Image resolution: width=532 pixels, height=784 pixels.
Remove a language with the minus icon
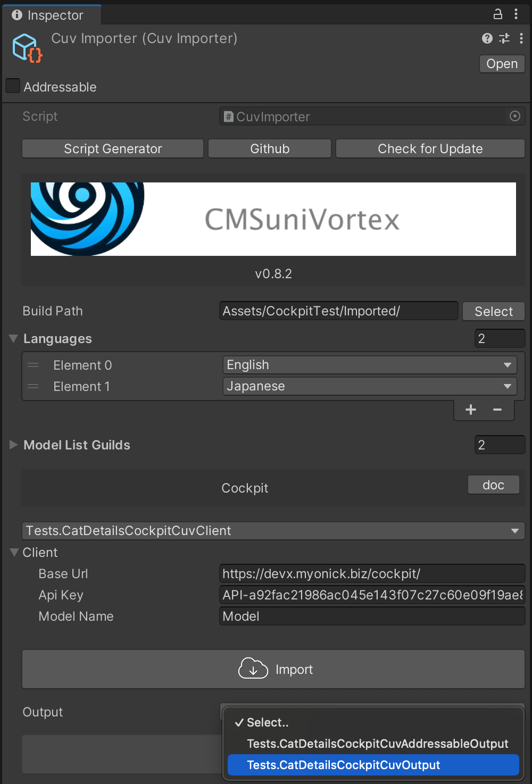tap(497, 410)
